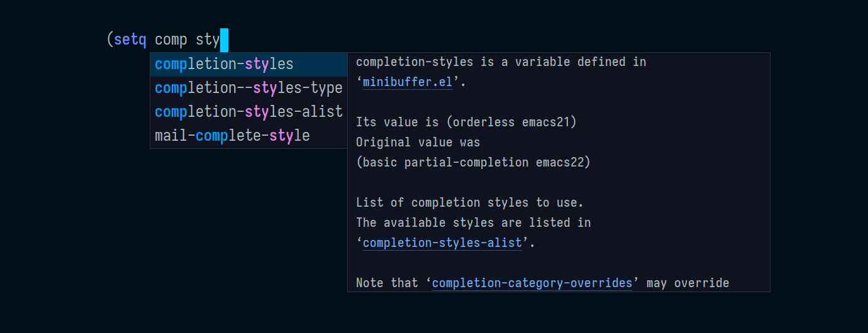Click the setq keyword in the buffer
868x333 pixels.
coord(130,40)
